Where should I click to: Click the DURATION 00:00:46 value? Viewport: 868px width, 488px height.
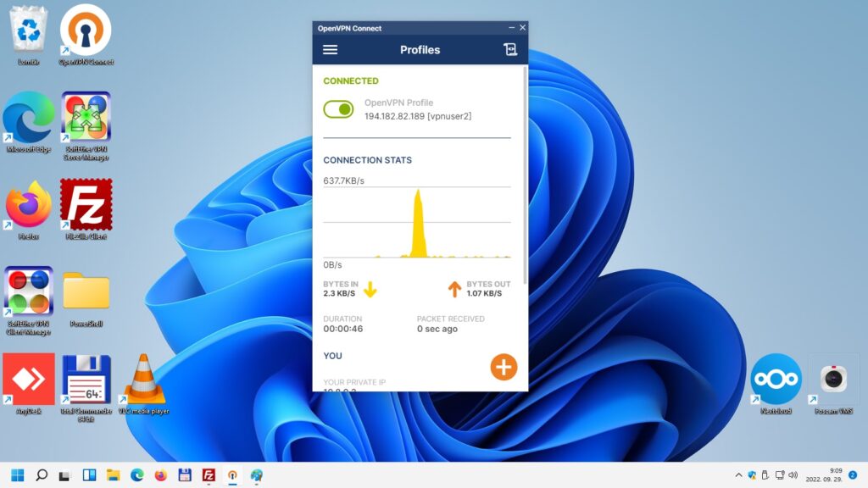343,329
